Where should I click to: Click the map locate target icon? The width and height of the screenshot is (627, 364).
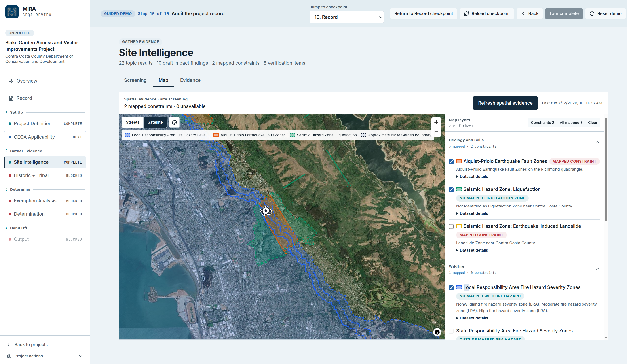174,122
